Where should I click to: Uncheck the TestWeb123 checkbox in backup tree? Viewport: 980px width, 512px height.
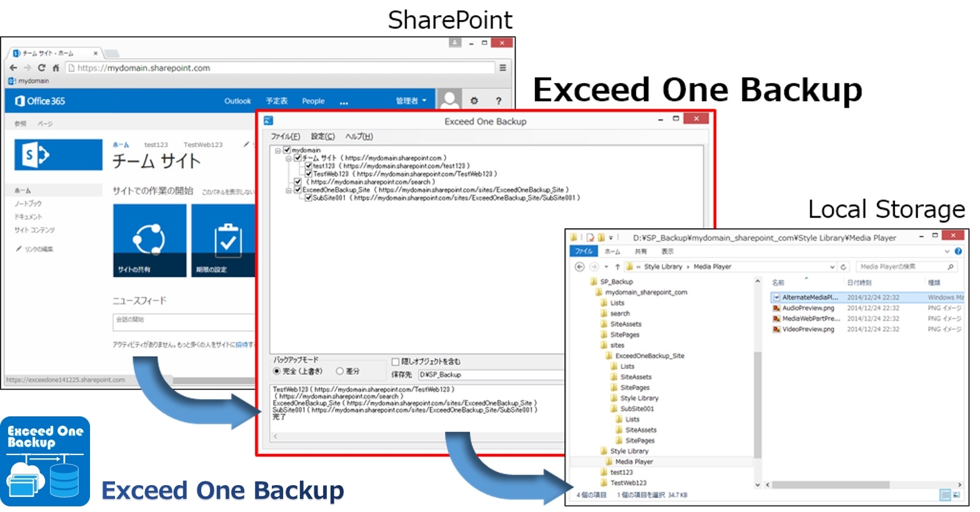(x=309, y=174)
